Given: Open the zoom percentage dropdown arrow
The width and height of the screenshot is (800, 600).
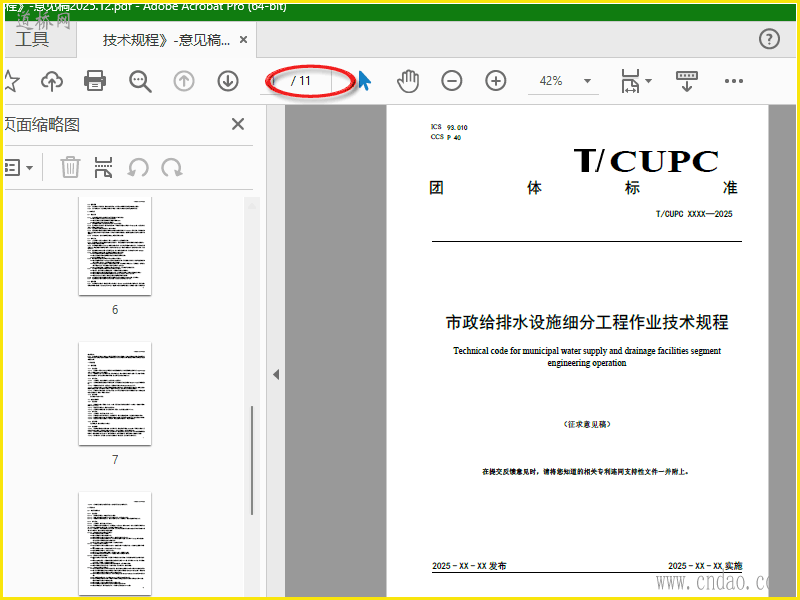Looking at the screenshot, I should click(587, 81).
